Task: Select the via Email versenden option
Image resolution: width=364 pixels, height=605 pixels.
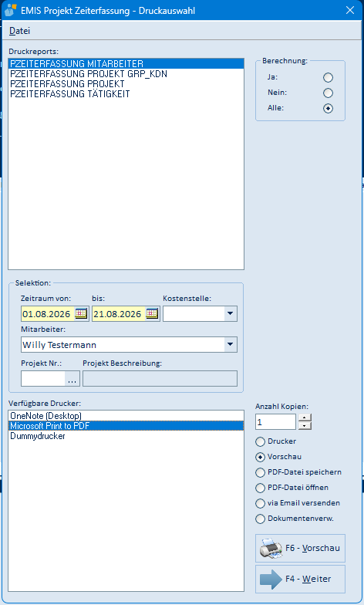Action: pos(261,503)
